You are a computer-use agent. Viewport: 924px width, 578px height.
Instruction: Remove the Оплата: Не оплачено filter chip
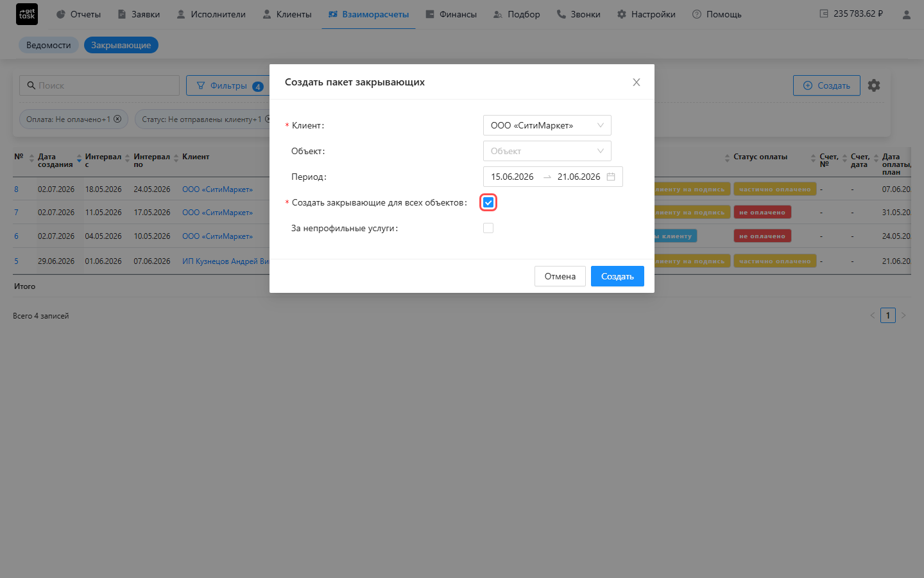click(117, 119)
